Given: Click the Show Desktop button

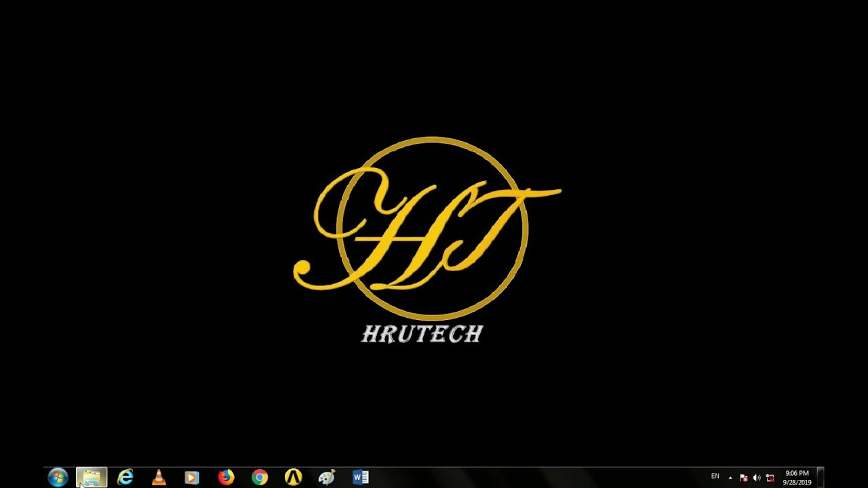Looking at the screenshot, I should (820, 478).
